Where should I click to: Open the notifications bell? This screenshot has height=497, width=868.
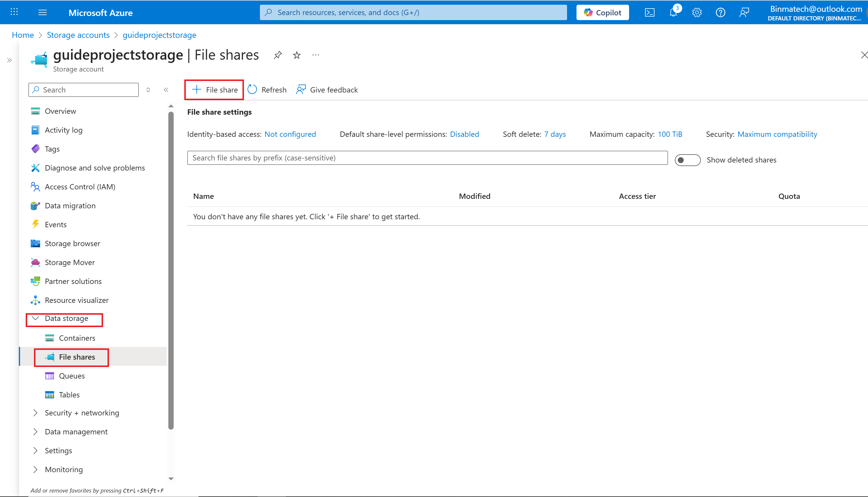click(x=673, y=13)
